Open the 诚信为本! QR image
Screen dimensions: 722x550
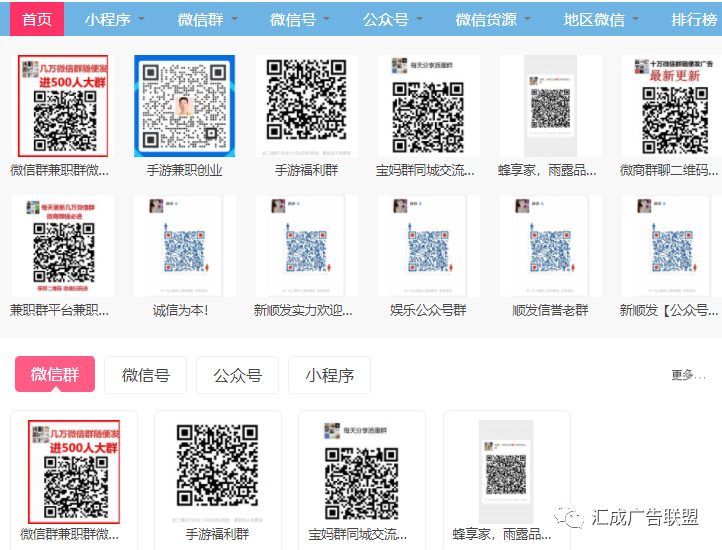pyautogui.click(x=185, y=246)
